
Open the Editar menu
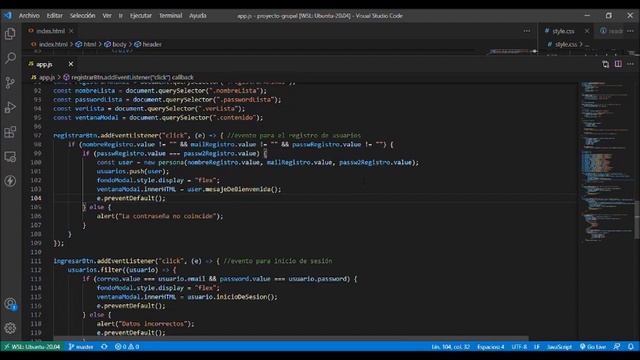tap(55, 16)
